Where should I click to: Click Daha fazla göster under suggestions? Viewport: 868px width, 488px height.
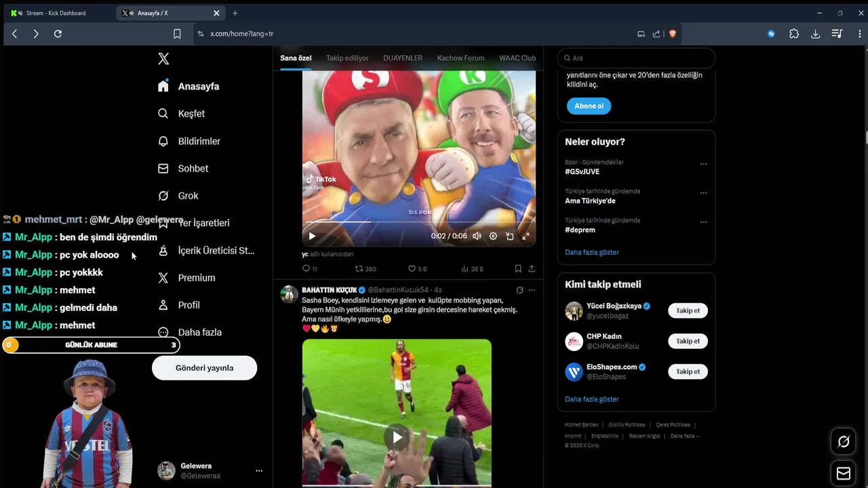[592, 399]
